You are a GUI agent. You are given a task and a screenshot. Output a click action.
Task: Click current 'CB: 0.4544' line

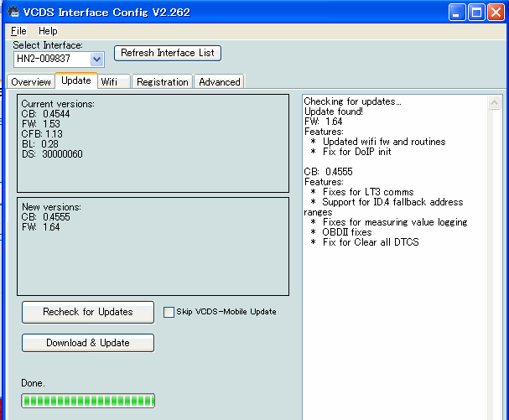[x=46, y=114]
